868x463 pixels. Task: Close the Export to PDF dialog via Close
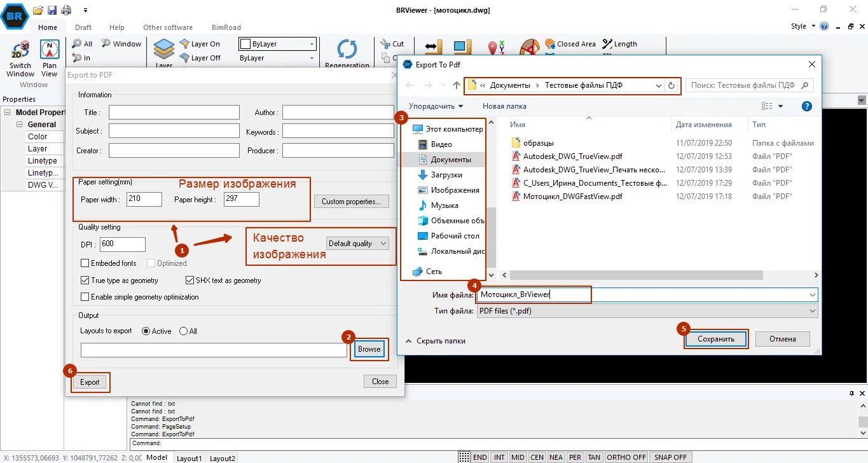(380, 382)
